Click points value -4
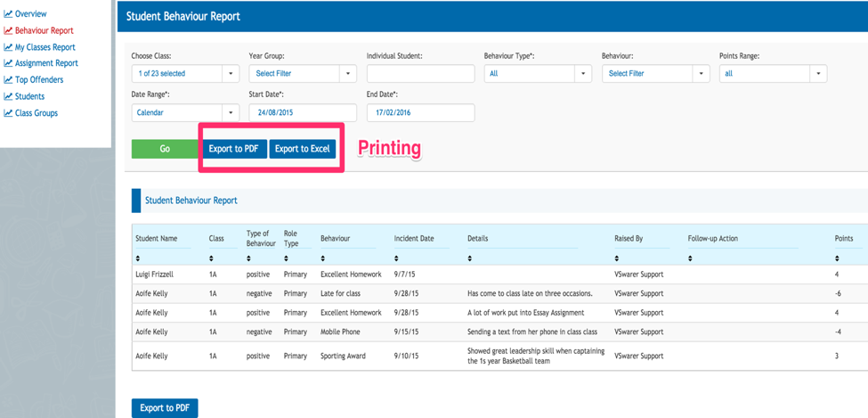 tap(838, 332)
